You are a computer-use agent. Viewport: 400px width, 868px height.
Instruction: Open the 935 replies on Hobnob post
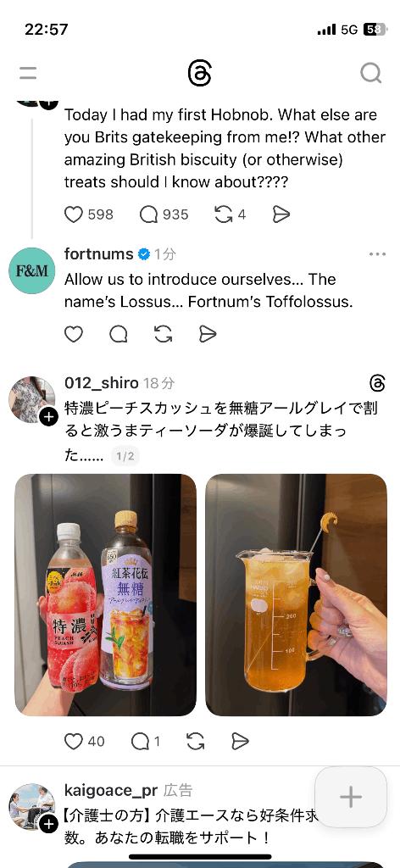[149, 214]
